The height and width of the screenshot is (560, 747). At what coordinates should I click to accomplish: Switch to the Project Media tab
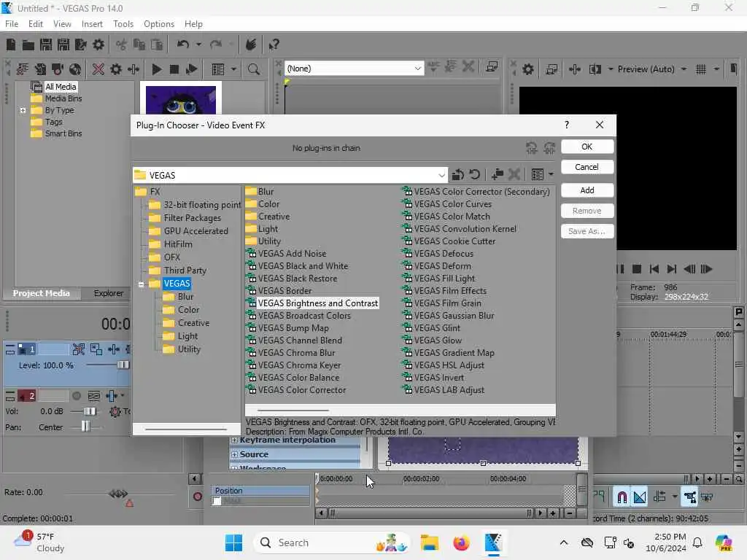point(41,293)
